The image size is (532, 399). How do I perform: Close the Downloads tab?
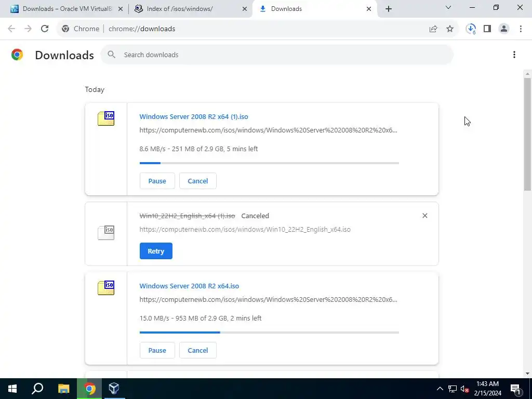(369, 9)
